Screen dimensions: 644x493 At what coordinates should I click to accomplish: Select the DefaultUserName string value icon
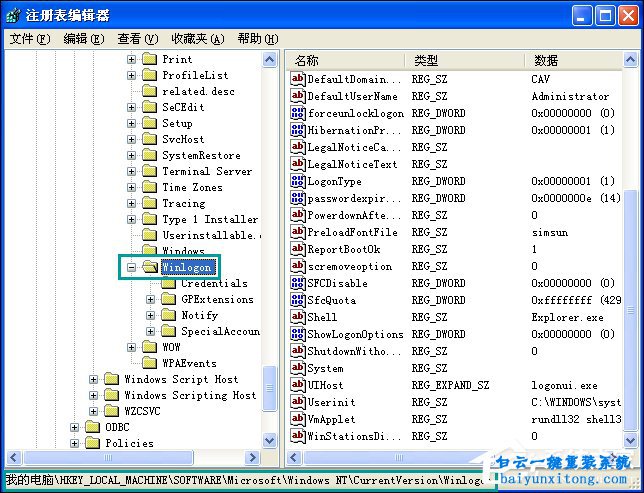(x=298, y=96)
